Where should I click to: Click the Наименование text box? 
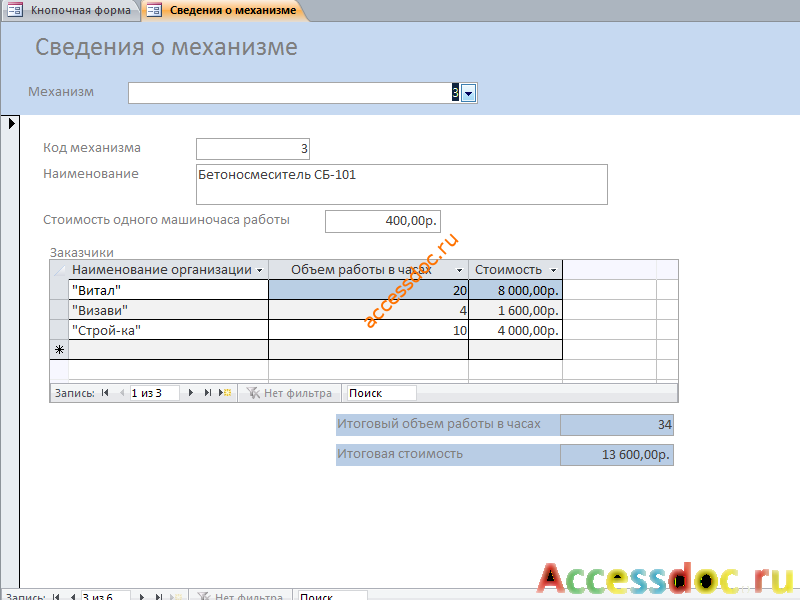(402, 184)
